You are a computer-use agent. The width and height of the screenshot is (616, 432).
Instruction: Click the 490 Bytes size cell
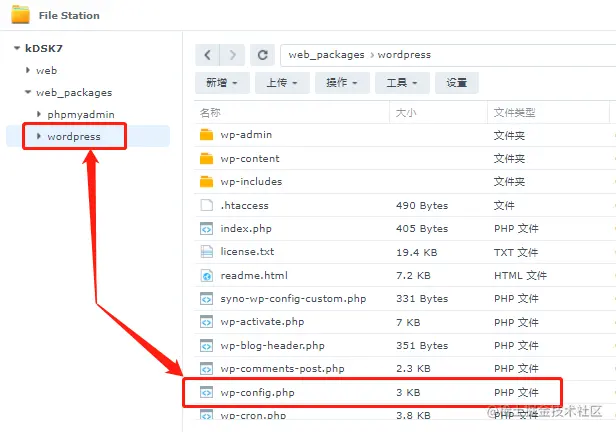[422, 205]
